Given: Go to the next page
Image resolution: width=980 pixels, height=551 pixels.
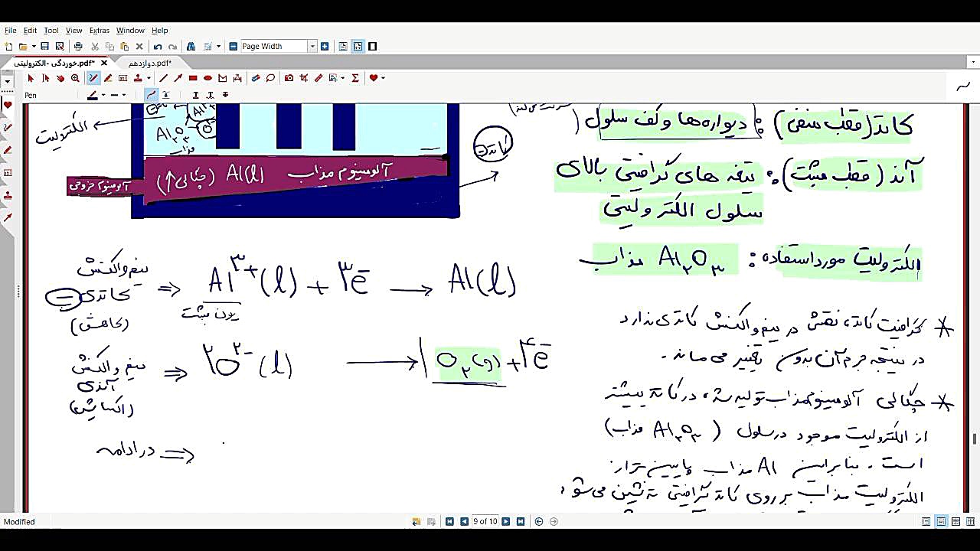Looking at the screenshot, I should point(506,522).
